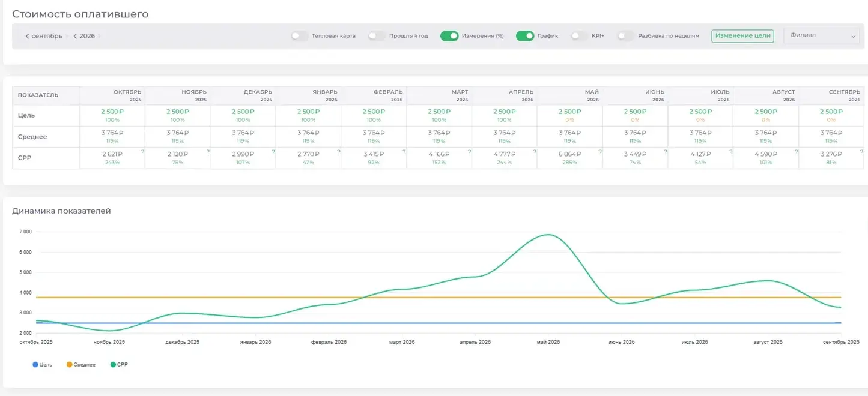This screenshot has height=396, width=868.
Task: Click the 285% value under май CPP
Action: 569,163
